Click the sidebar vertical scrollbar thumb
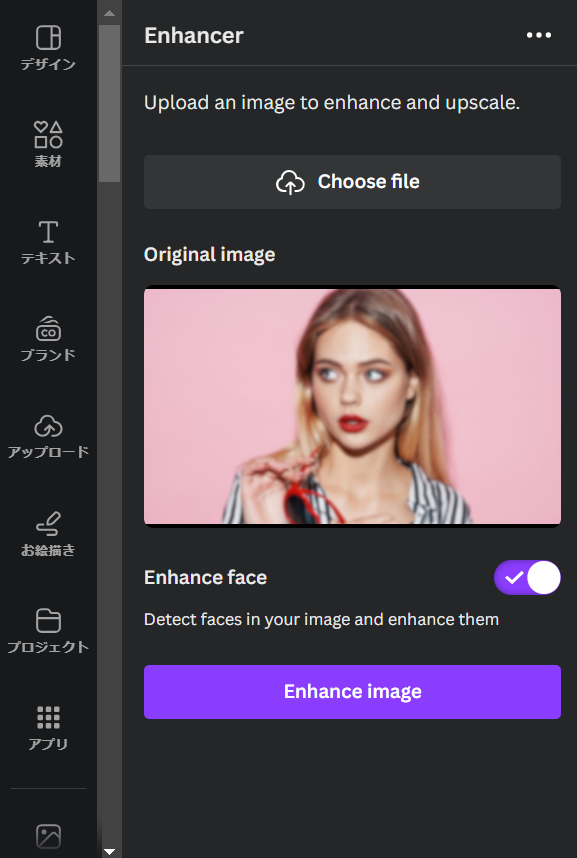 click(x=109, y=103)
